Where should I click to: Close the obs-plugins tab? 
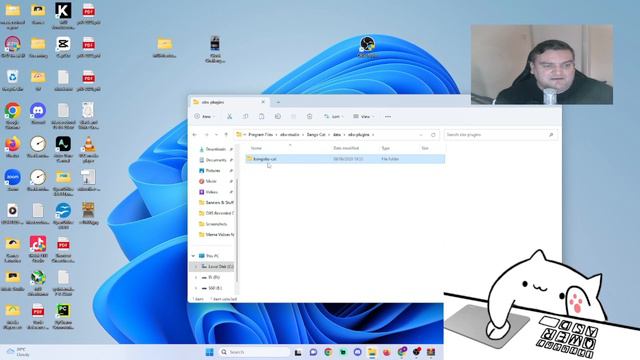(263, 102)
